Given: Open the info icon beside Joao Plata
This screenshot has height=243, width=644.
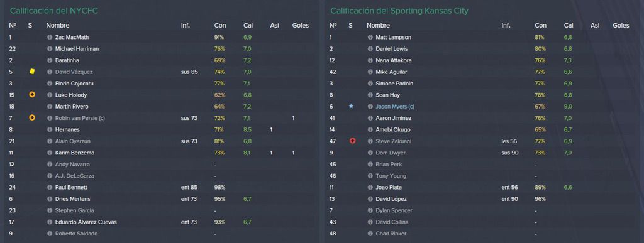Looking at the screenshot, I should (x=370, y=187).
